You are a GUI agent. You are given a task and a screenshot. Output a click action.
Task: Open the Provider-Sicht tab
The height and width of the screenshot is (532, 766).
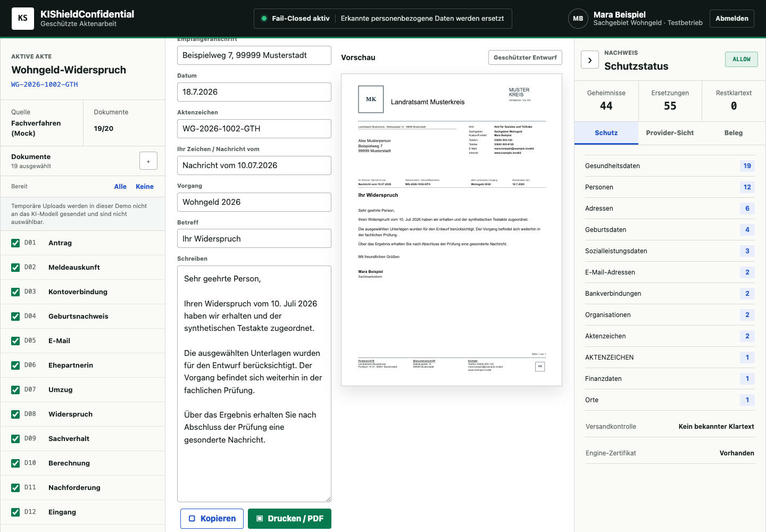pyautogui.click(x=670, y=133)
